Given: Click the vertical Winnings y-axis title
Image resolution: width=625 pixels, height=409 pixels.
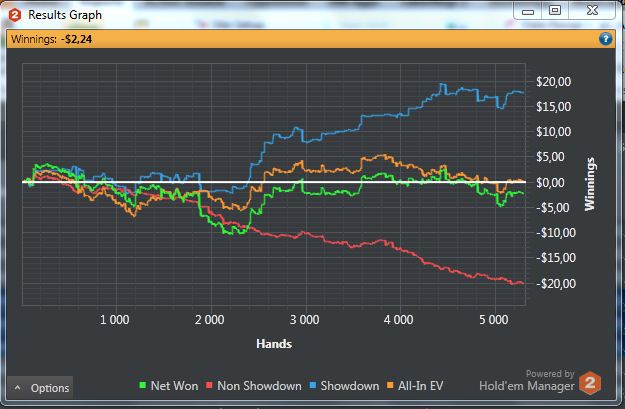Looking at the screenshot, I should 590,184.
